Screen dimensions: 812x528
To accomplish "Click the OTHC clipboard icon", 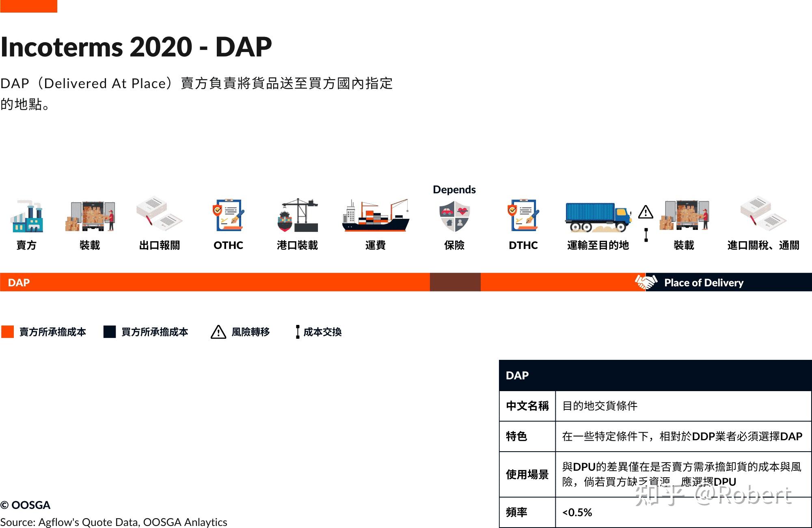I will pyautogui.click(x=228, y=215).
